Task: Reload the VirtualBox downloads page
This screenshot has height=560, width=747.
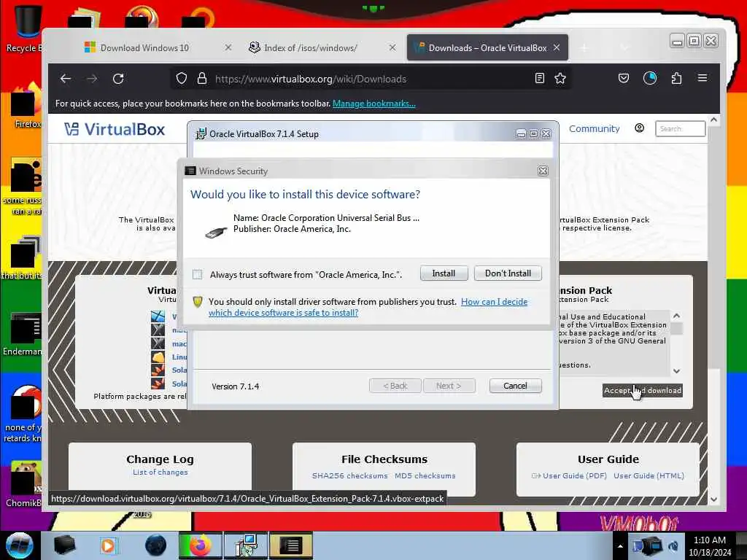Action: pyautogui.click(x=118, y=79)
